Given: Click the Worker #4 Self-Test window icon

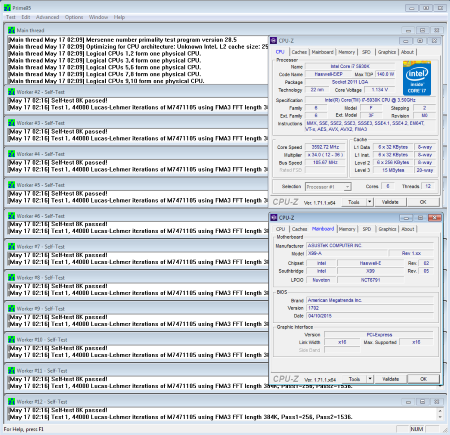Looking at the screenshot, I should click(12, 154).
